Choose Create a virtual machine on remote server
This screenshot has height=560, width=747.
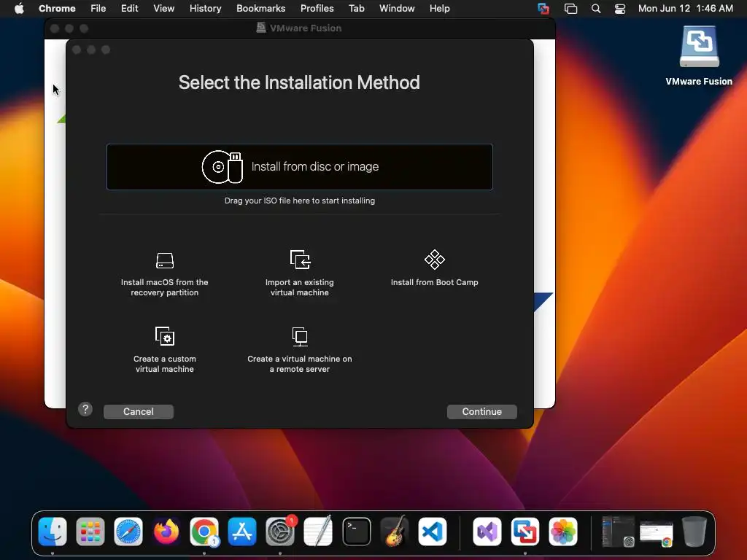[x=300, y=350]
